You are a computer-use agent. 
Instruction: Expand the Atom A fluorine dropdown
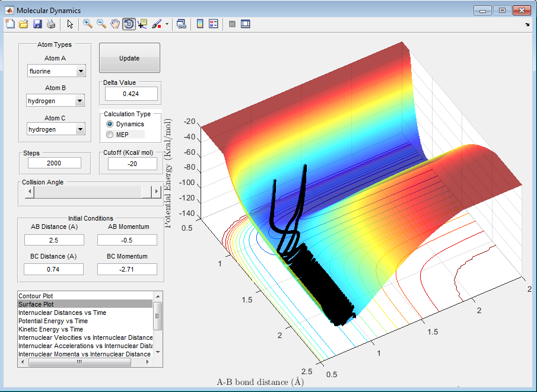(x=81, y=71)
